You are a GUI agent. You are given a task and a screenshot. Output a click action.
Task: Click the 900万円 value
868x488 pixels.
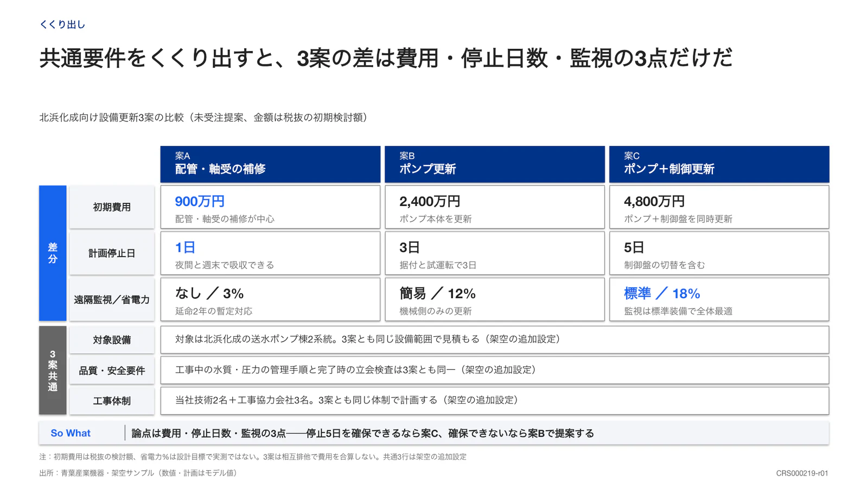(200, 201)
